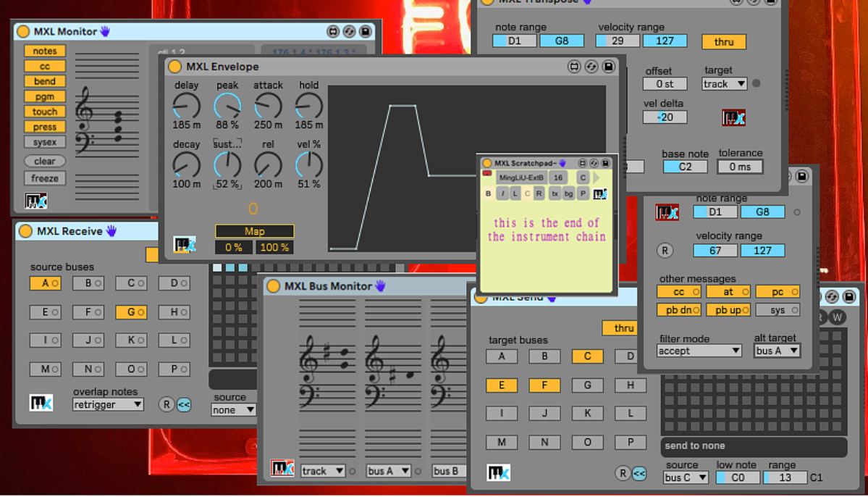Click the hand icon beside MXL Bus Monitor title
This screenshot has height=497, width=868.
click(x=380, y=286)
